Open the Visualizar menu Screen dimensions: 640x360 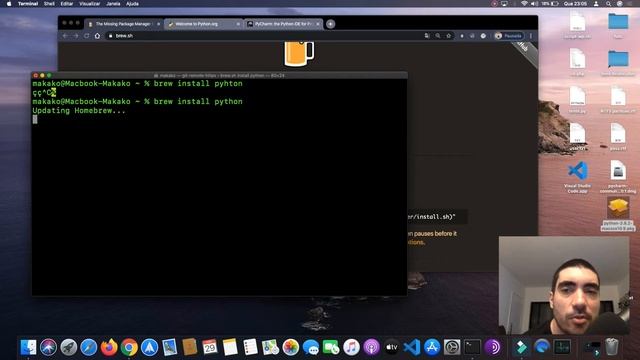pyautogui.click(x=90, y=4)
